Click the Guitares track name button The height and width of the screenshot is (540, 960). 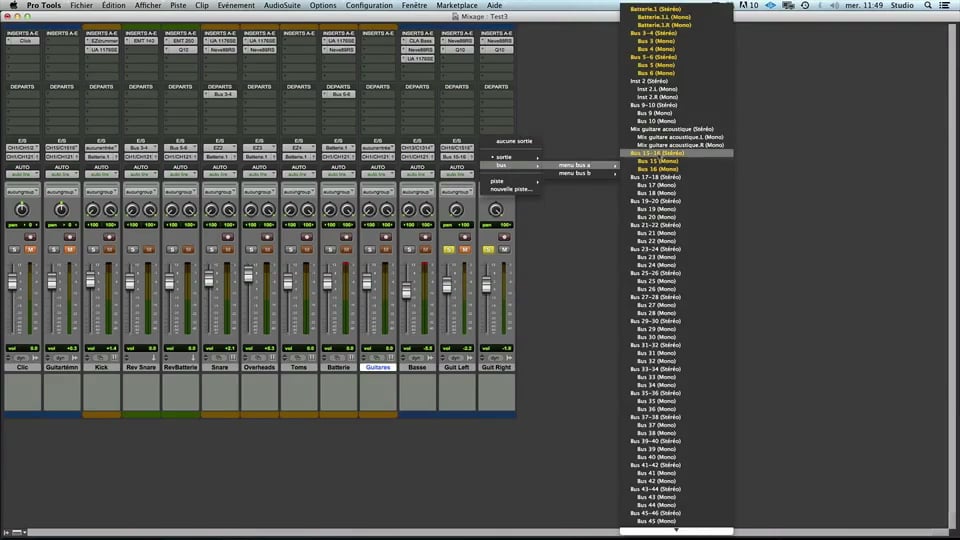point(378,367)
